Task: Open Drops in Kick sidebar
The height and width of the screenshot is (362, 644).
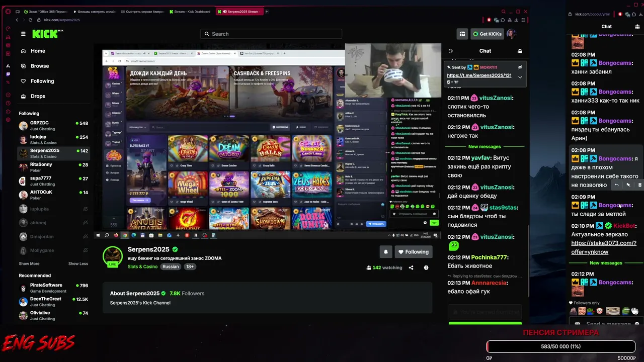Action: [x=33, y=96]
